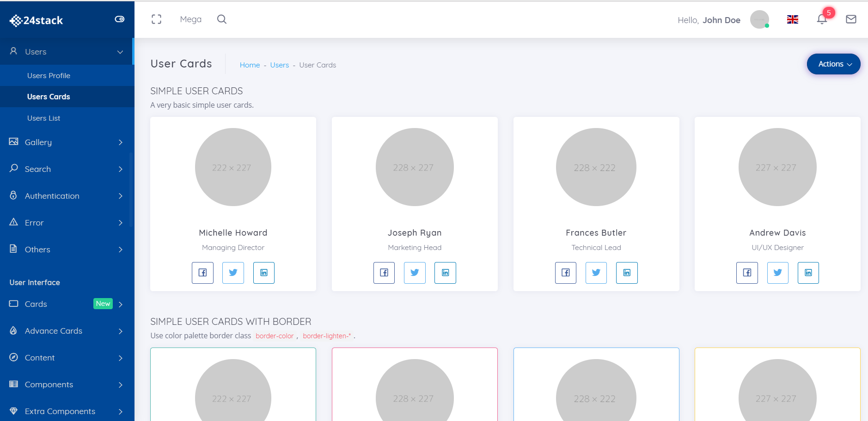Image resolution: width=868 pixels, height=421 pixels.
Task: Open the search magnifier icon in header
Action: click(x=222, y=19)
